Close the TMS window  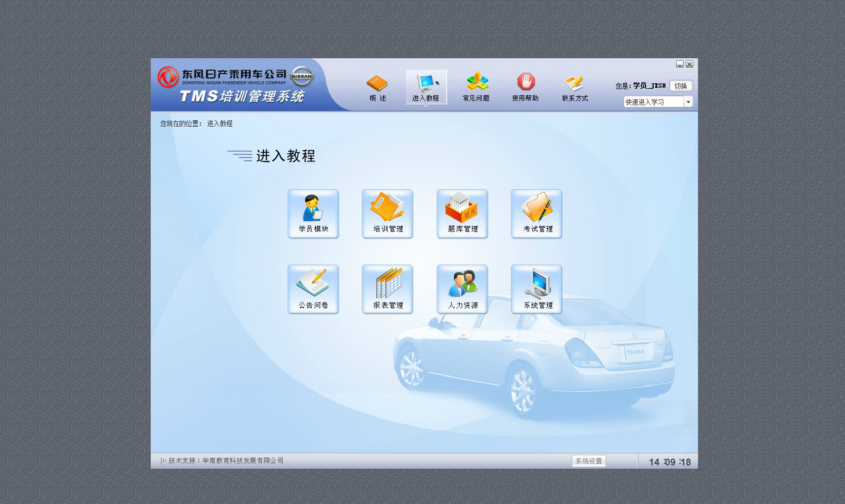pos(689,64)
